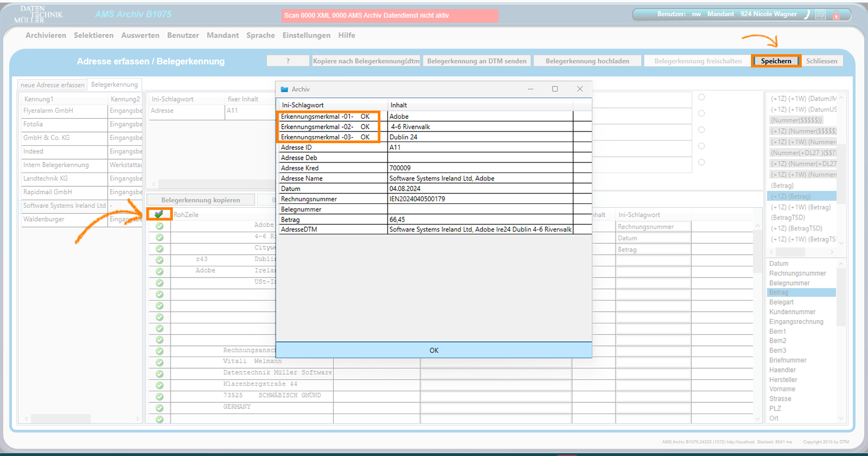The image size is (868, 456).
Task: Click the Datentechnik Müller logo
Action: point(38,14)
